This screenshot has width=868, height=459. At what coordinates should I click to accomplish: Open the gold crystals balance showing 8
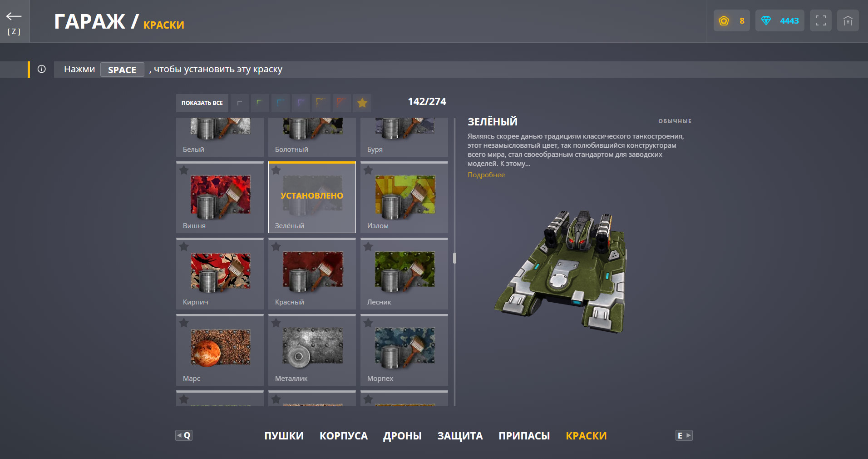click(x=731, y=20)
